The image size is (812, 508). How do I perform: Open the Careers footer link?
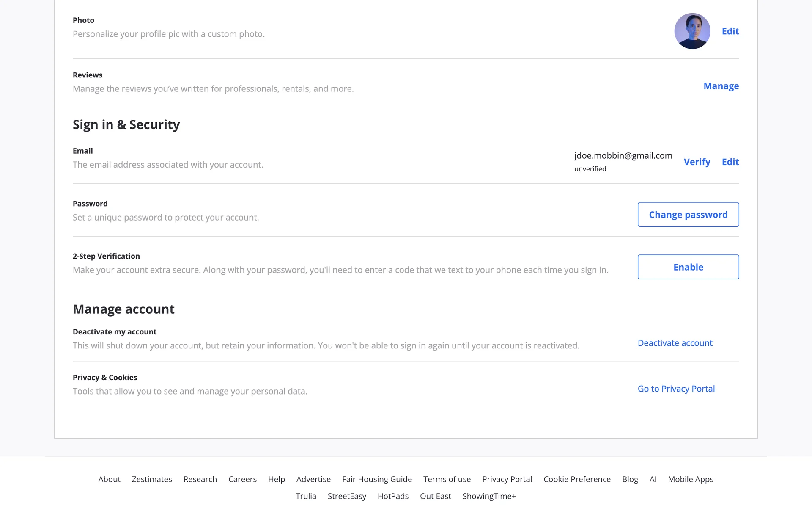pyautogui.click(x=242, y=479)
